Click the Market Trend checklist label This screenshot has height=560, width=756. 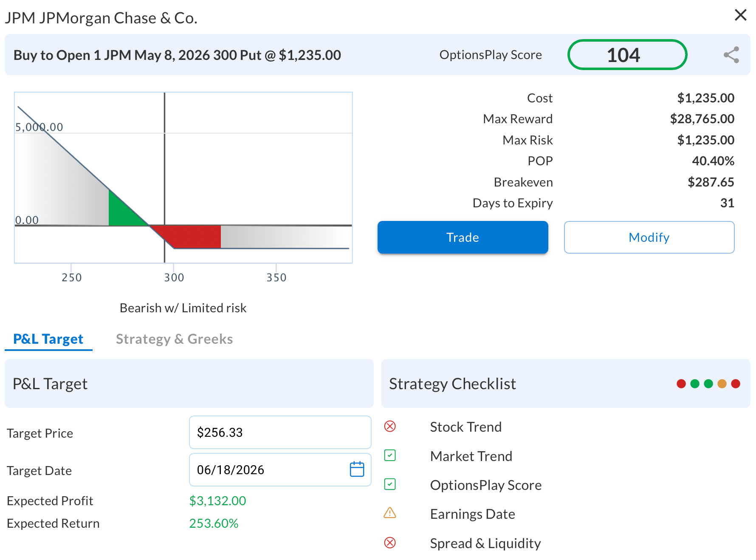coord(471,456)
